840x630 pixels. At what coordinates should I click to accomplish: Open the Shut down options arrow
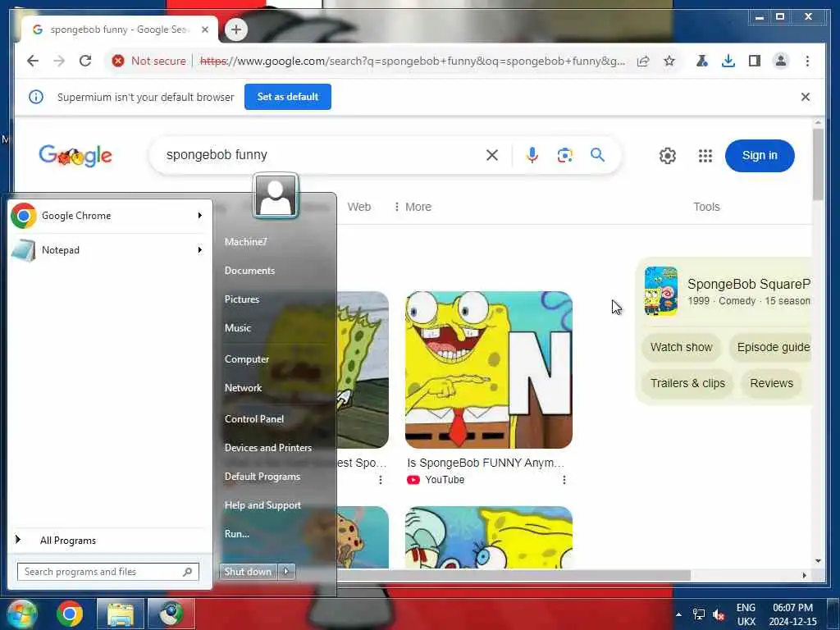(286, 572)
